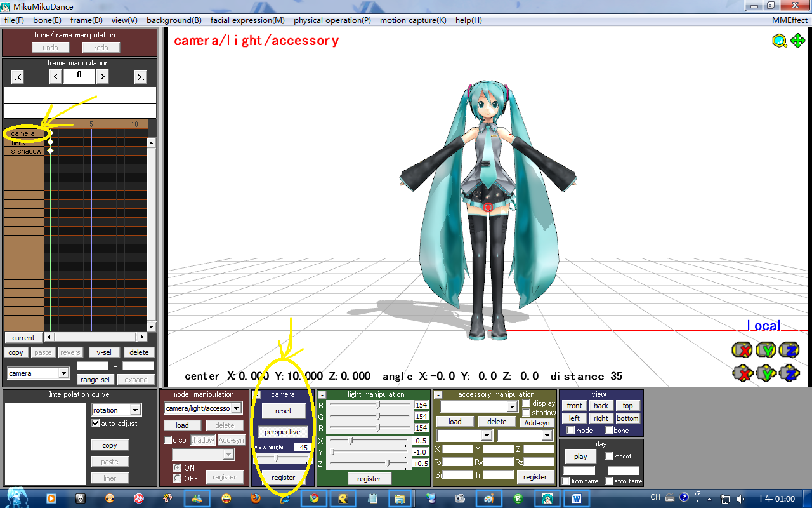Open the bone(E) menu
The image size is (812, 508).
(47, 20)
